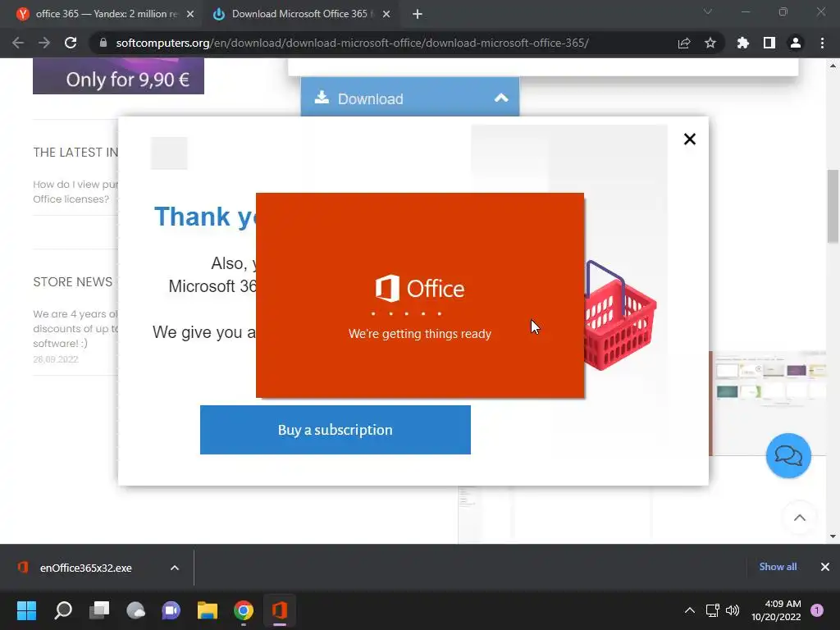Screen dimensions: 840x630
Task: Click the red shopping basket image
Action: (x=620, y=316)
